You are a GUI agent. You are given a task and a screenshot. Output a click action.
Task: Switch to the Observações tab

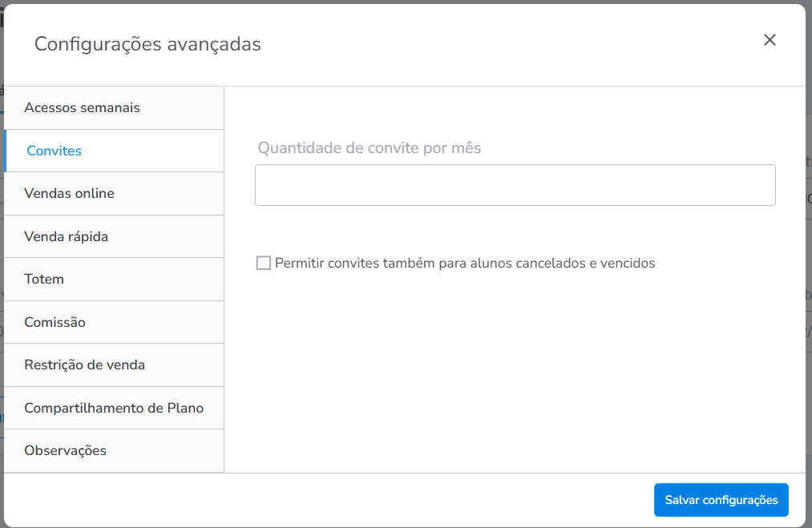pos(65,450)
